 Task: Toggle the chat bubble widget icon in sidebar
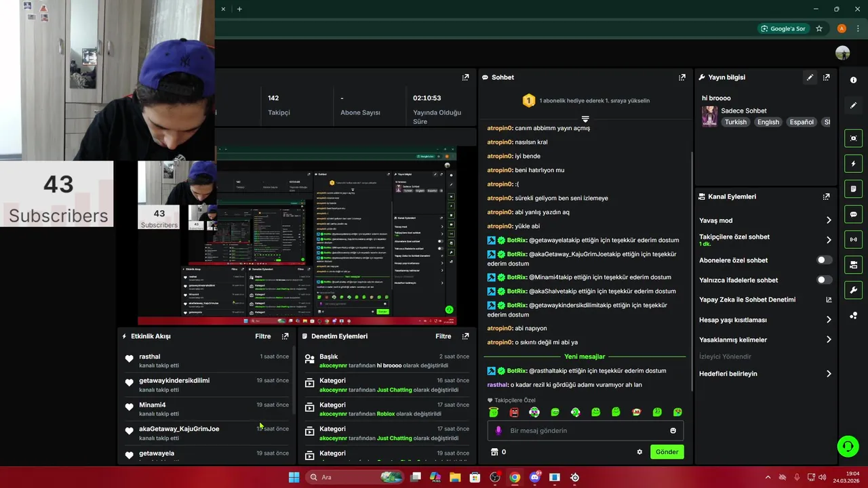click(x=853, y=214)
